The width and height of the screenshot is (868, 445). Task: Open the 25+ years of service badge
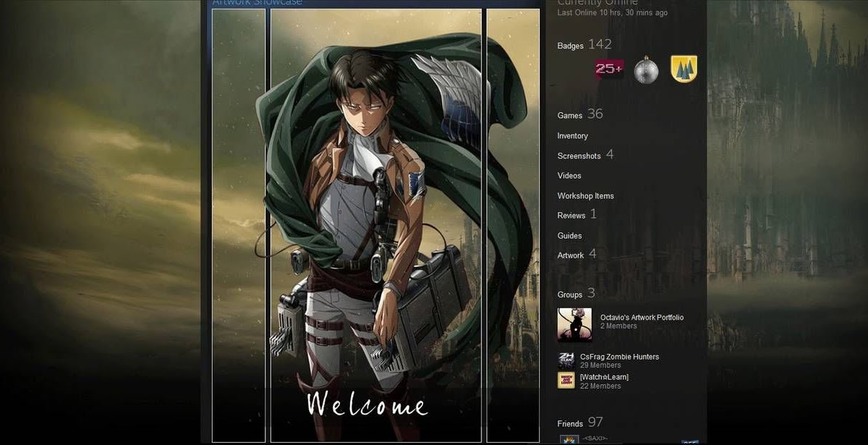(609, 69)
